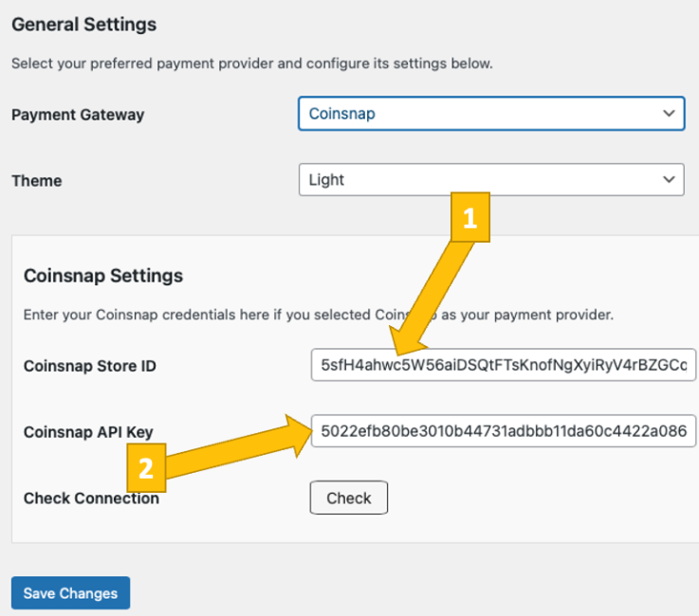The width and height of the screenshot is (699, 616).
Task: Click the "Check Connection" label
Action: 91,498
